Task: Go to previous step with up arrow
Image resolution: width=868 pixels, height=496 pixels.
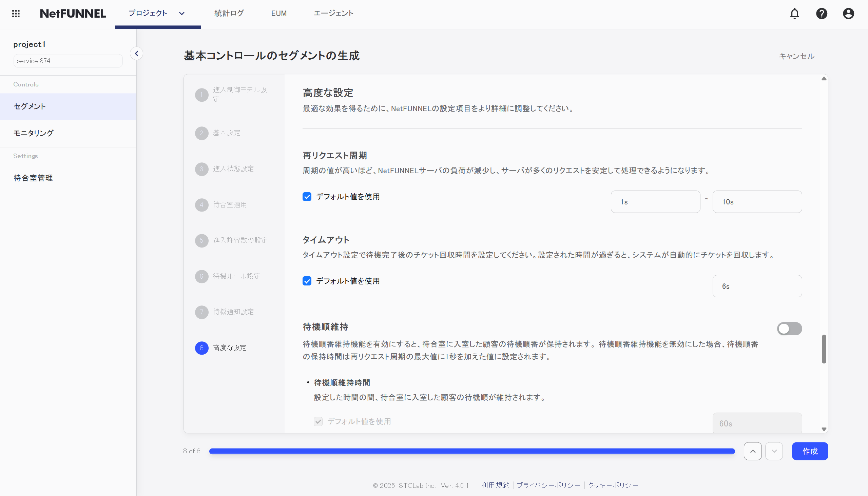Action: pyautogui.click(x=752, y=451)
